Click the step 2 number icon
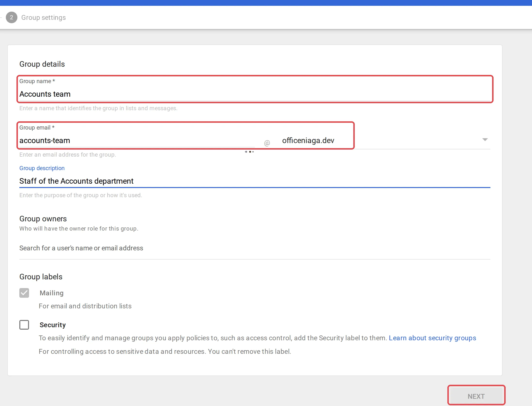Screen dimensions: 532x406 (x=12, y=17)
